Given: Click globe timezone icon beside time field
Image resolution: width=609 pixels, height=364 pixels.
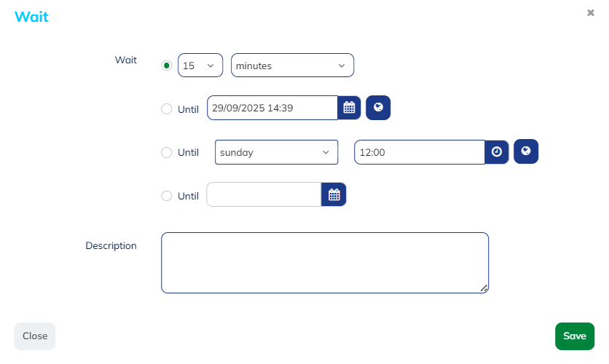Looking at the screenshot, I should pos(526,151).
